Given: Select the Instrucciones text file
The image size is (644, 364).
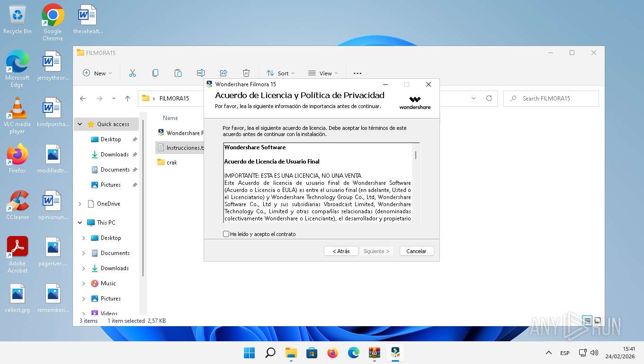Looking at the screenshot, I should (x=180, y=148).
